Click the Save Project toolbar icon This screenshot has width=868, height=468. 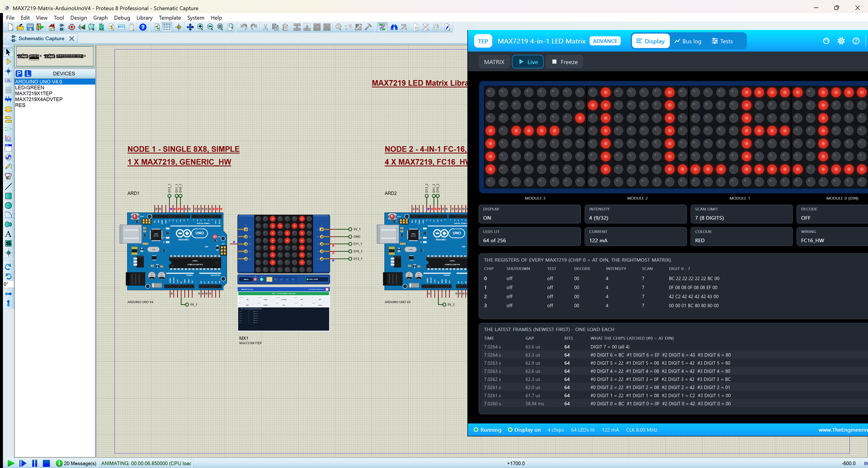click(x=30, y=28)
